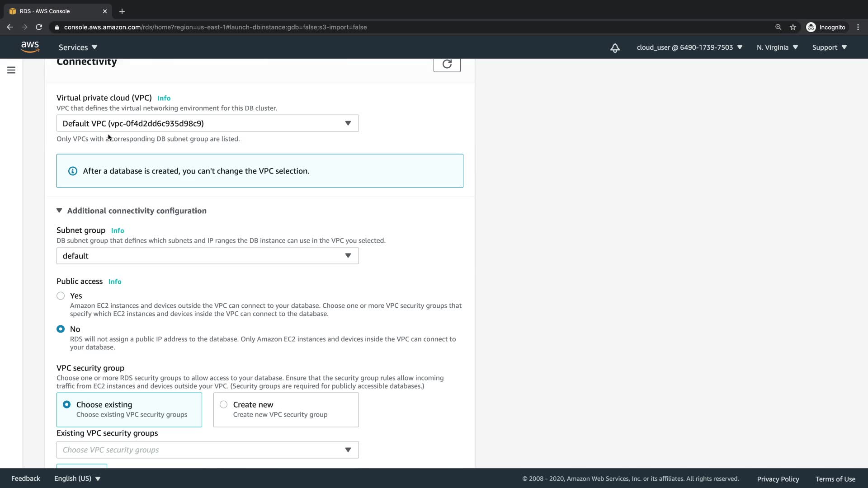Click Info link next to Public access
This screenshot has height=488, width=868.
115,282
